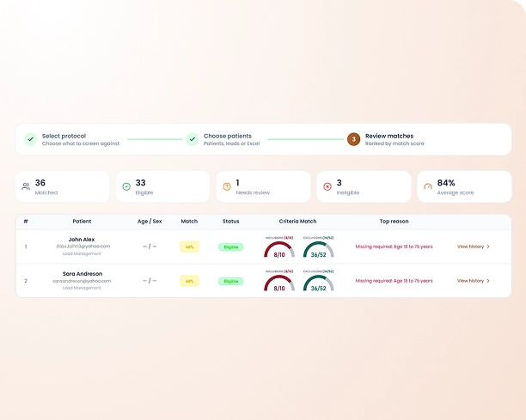Click the 33 Eligible stat card

(x=162, y=186)
